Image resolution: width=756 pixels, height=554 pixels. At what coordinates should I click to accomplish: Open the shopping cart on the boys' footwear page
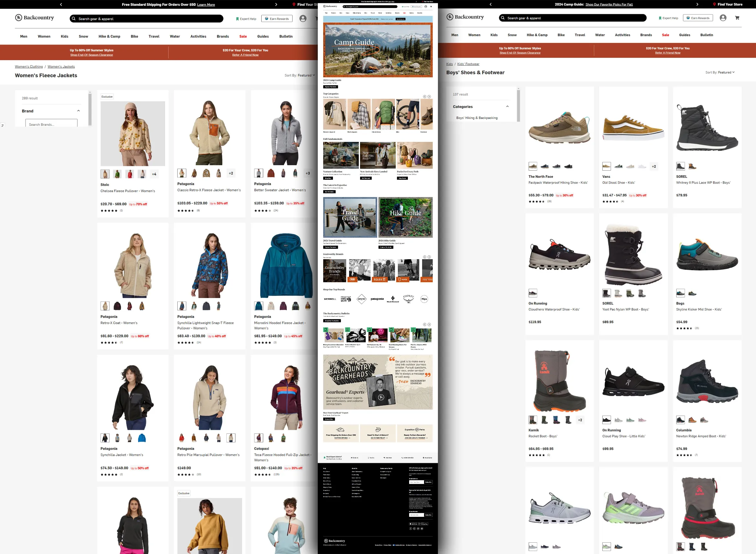pyautogui.click(x=737, y=18)
